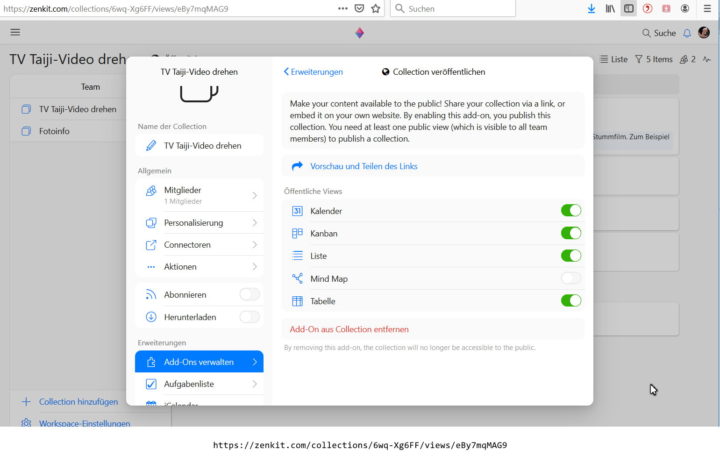Open the page actions three-dot menu
This screenshot has height=464, width=720.
coord(343,8)
